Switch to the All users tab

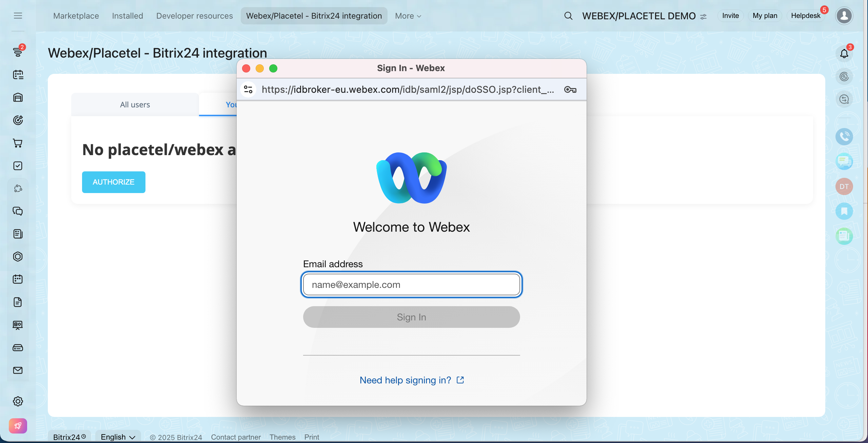[x=135, y=105]
